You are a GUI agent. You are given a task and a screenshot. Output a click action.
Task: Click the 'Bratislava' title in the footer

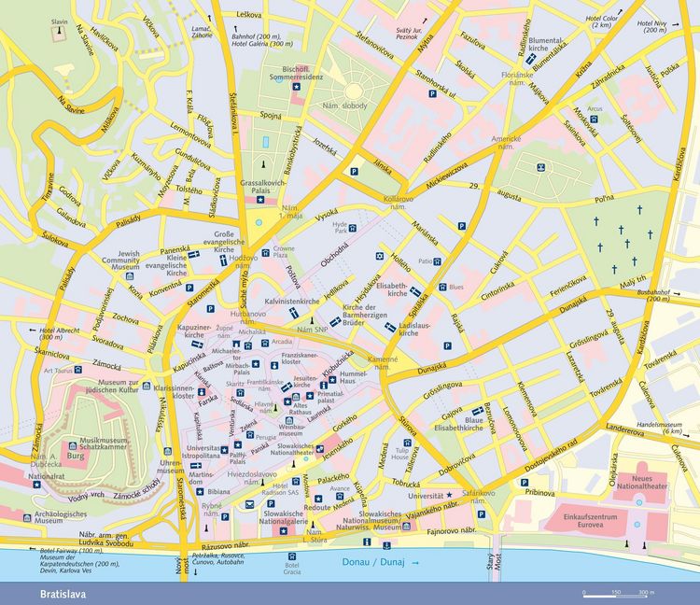pyautogui.click(x=63, y=595)
